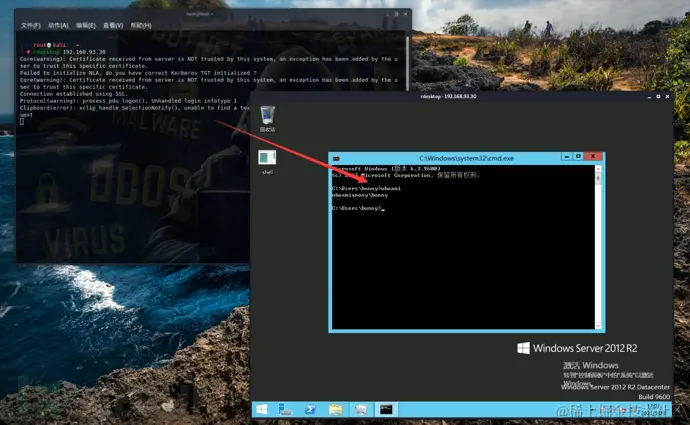Open the 动作(A) menu in Kali terminal
This screenshot has height=425, width=690.
58,26
